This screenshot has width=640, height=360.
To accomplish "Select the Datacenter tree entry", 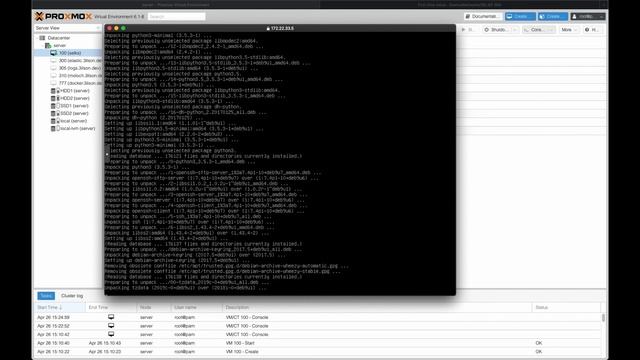I will 59,38.
